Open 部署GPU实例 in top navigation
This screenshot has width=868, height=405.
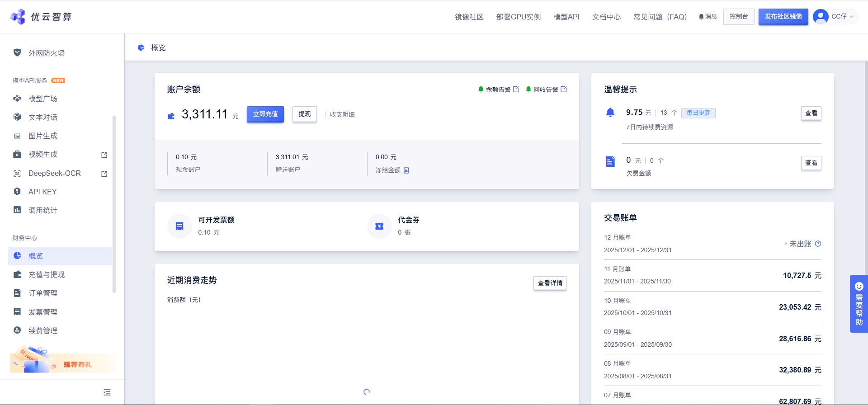519,17
